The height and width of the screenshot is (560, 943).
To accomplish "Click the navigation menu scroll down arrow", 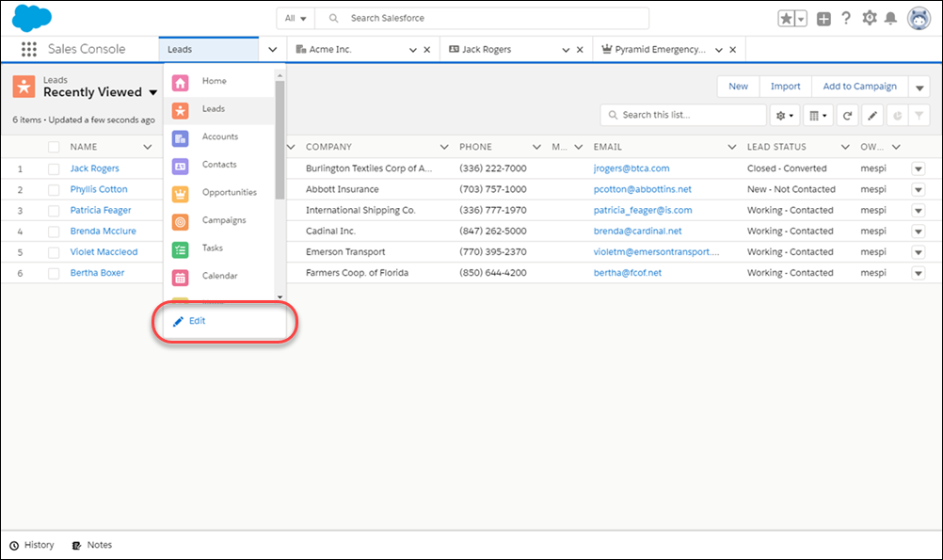I will point(280,296).
